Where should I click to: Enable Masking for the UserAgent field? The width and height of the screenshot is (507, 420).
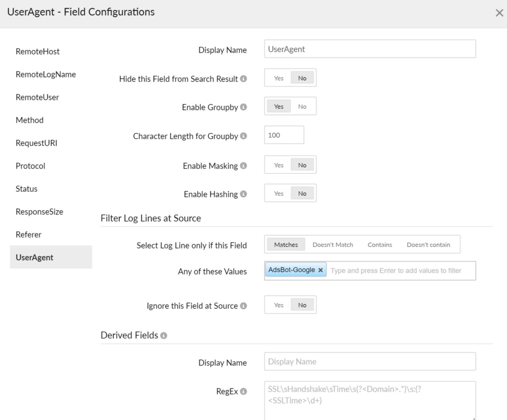pos(278,165)
